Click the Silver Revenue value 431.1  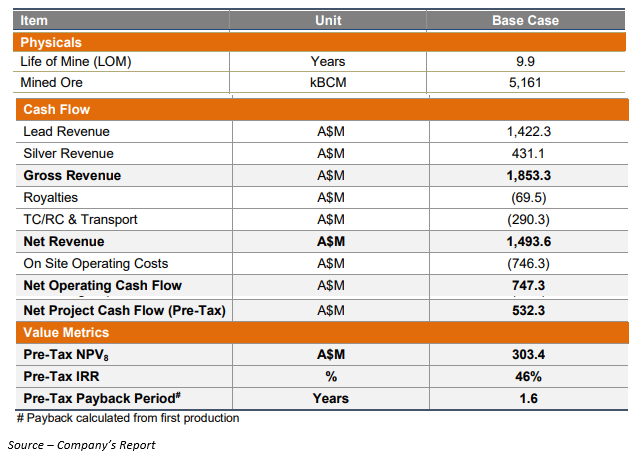[528, 154]
